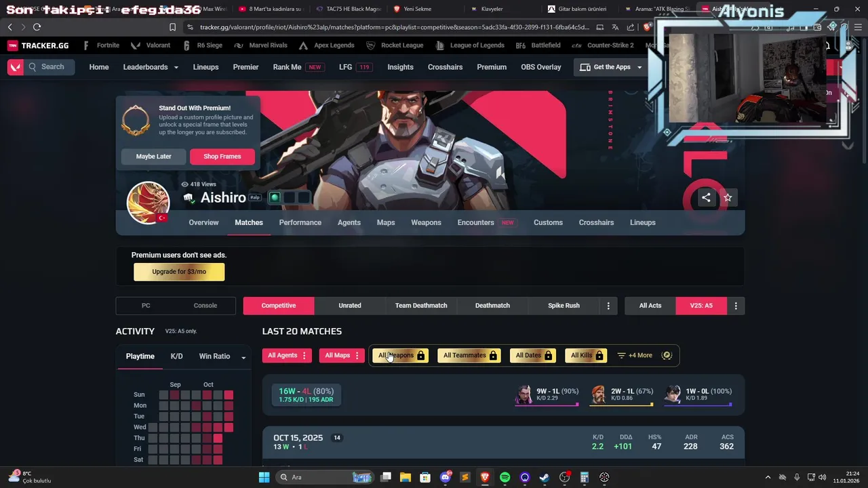Open more playlists three-dot menu

[608, 306]
